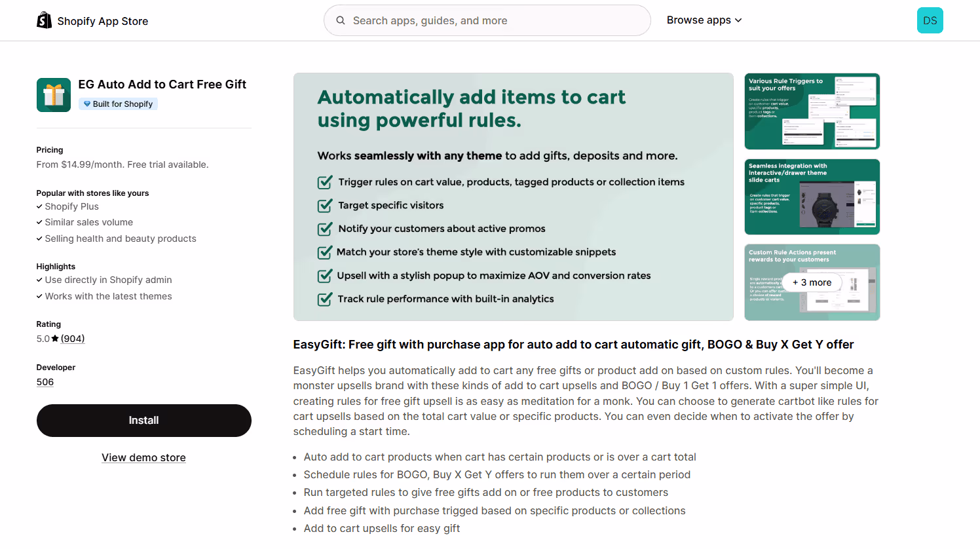Click the EG Auto Add to Cart Free Gift title
The image size is (980, 549).
pyautogui.click(x=162, y=85)
